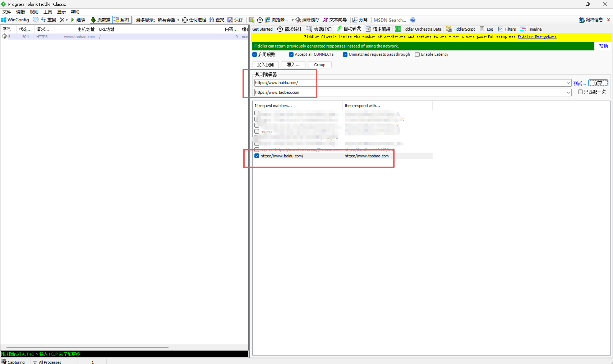The height and width of the screenshot is (364, 613).
Task: Click the timer stopwatch toolbar icon
Action: pos(260,20)
